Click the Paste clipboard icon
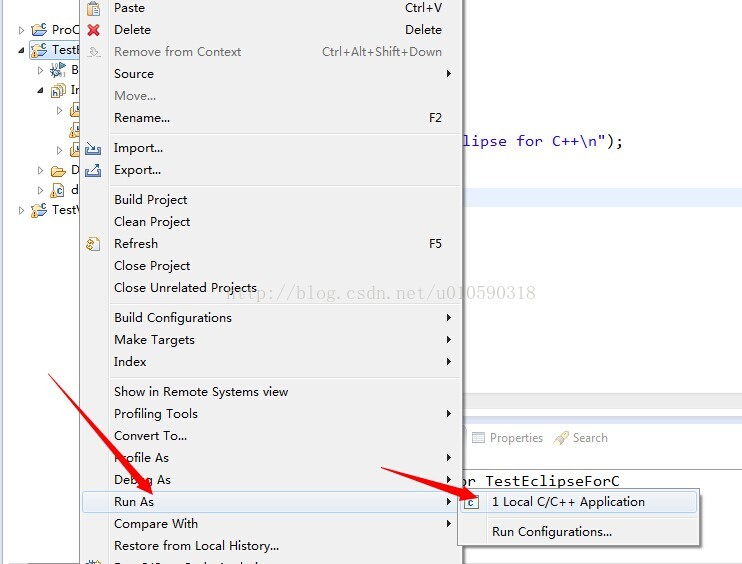 [x=94, y=8]
